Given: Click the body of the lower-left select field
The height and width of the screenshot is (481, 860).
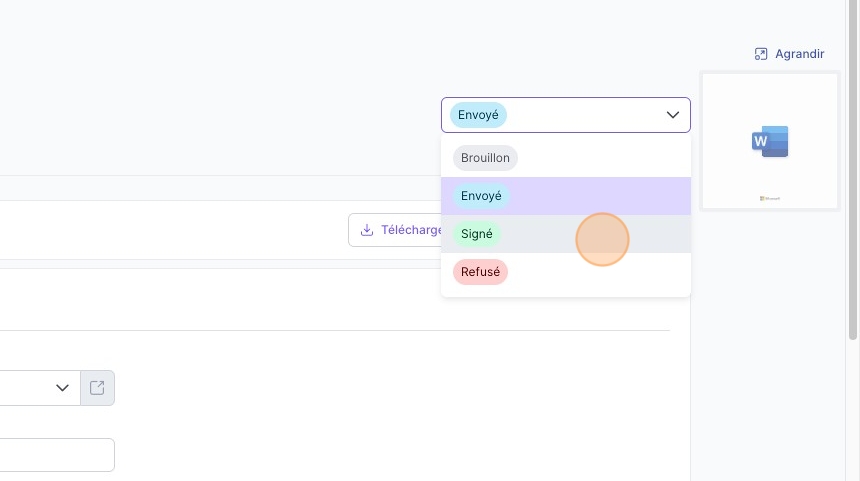Looking at the screenshot, I should pyautogui.click(x=27, y=388).
